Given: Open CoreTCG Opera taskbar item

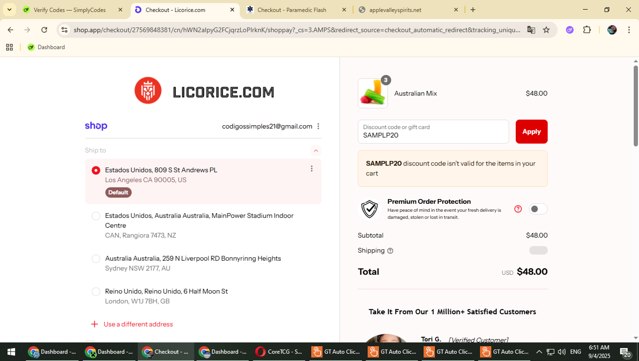Looking at the screenshot, I should click(x=279, y=352).
